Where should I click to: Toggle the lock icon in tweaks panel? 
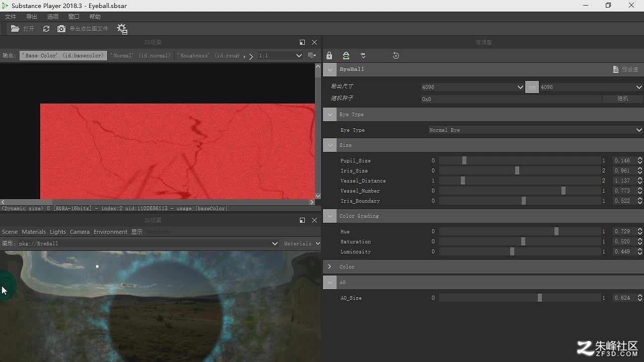(329, 55)
